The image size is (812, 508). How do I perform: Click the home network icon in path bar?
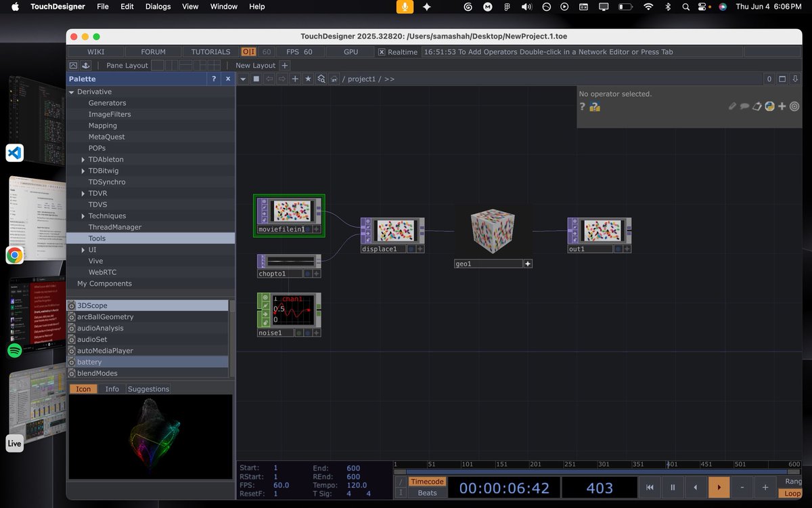coord(334,79)
